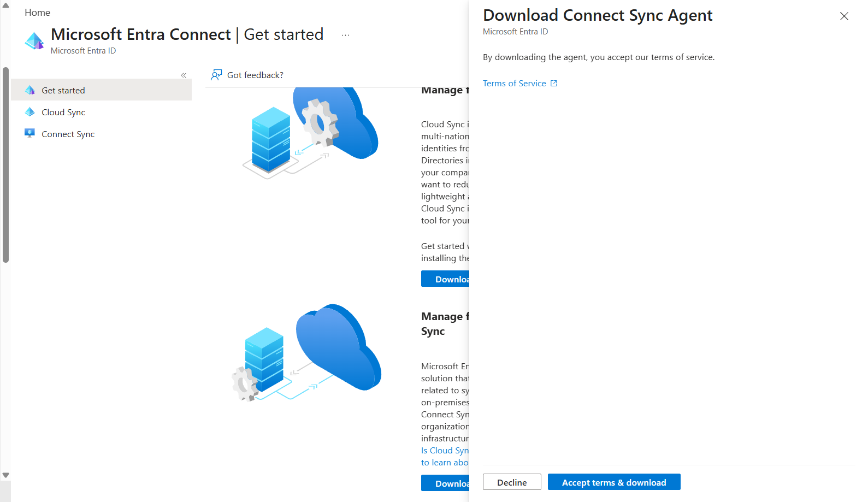Click the 'Microsoft Entra ID' subtitle under page title
This screenshot has width=868, height=502.
(x=83, y=51)
